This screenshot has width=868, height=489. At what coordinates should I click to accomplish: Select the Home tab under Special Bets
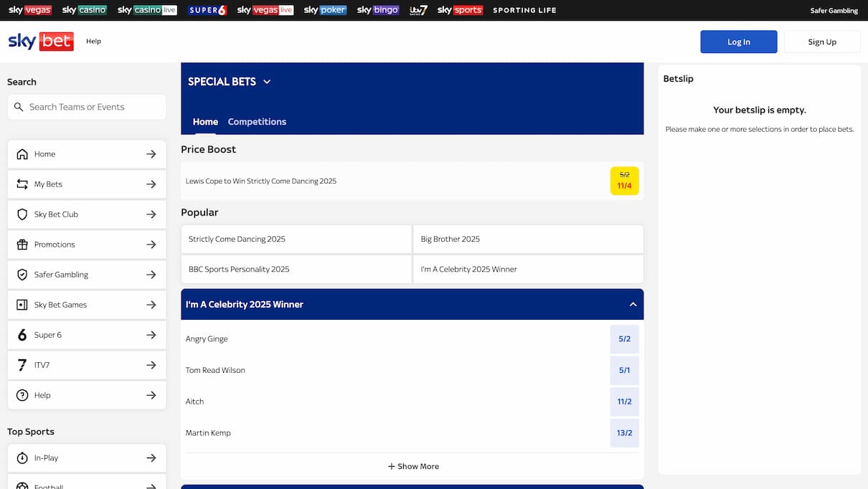tap(205, 121)
